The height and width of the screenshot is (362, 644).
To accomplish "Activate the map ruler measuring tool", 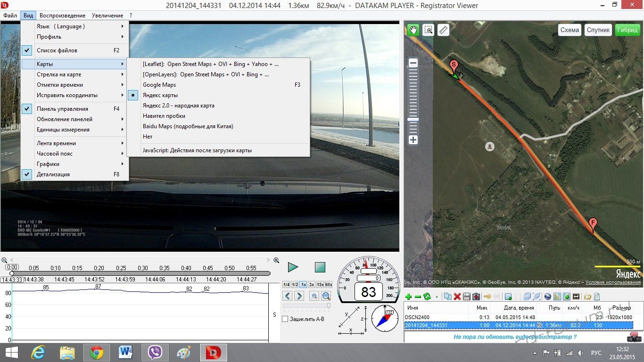I will point(443,30).
